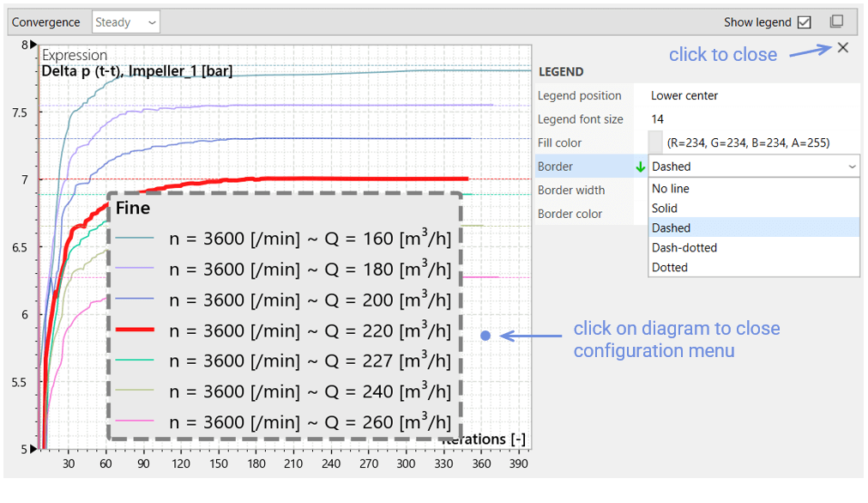Image resolution: width=868 pixels, height=503 pixels.
Task: Click legend entry Q = 200 m³/h
Action: click(283, 300)
